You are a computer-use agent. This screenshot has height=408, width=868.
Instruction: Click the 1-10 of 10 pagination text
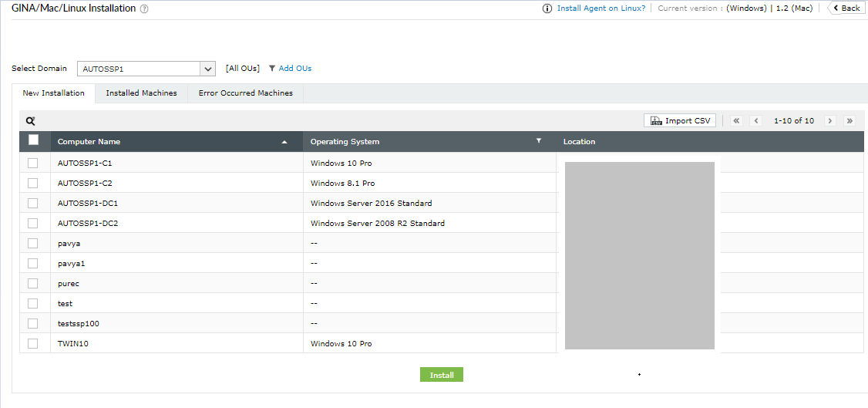pyautogui.click(x=794, y=120)
